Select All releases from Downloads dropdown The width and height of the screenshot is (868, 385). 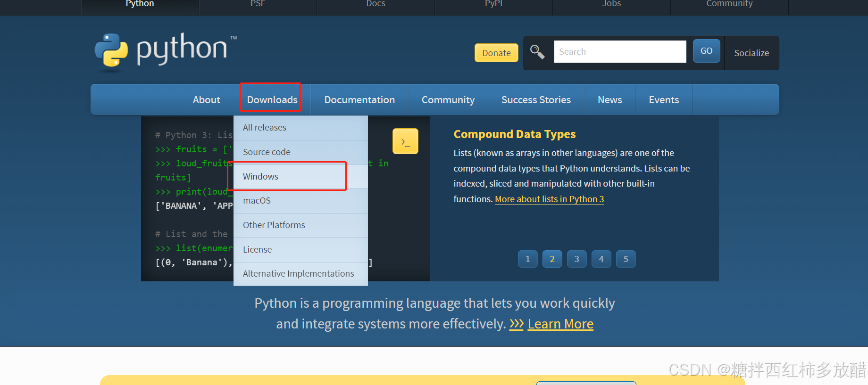(300, 128)
